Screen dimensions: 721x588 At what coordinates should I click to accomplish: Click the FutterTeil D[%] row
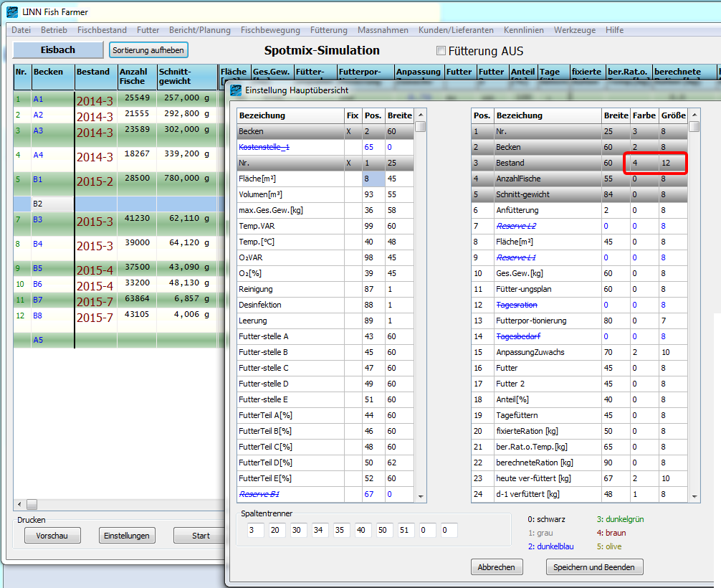coord(325,463)
